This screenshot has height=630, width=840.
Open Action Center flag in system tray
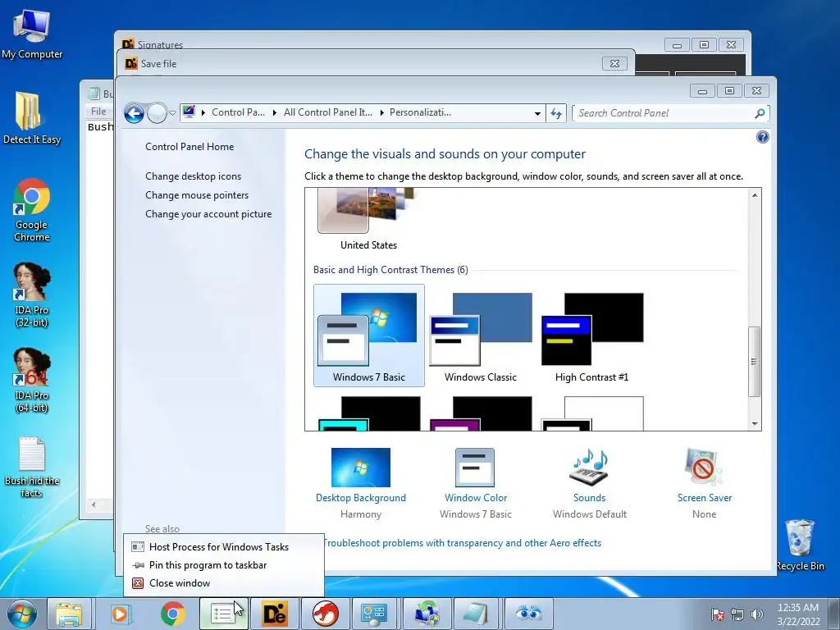717,614
